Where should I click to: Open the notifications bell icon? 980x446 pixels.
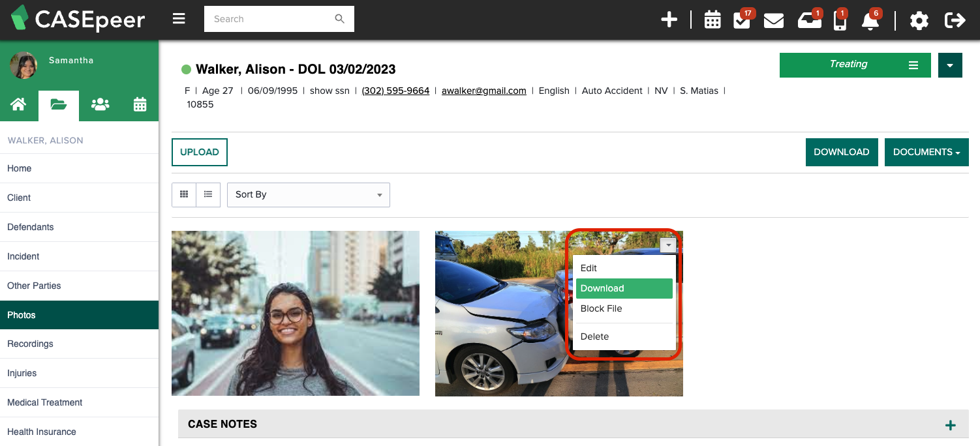pyautogui.click(x=870, y=21)
